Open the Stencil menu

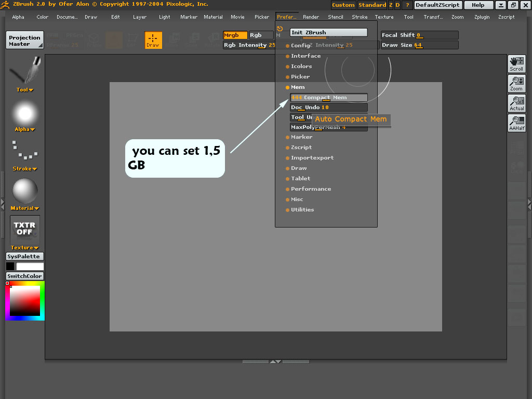336,17
